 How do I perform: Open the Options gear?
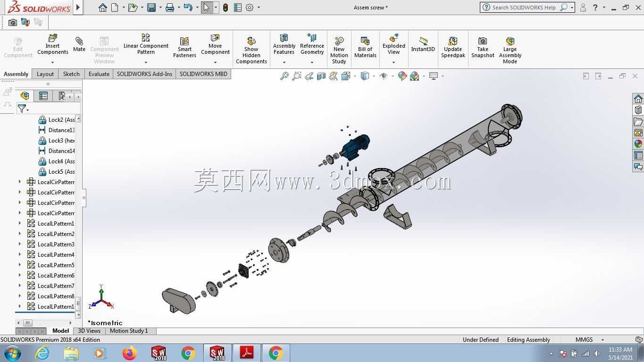(250, 8)
